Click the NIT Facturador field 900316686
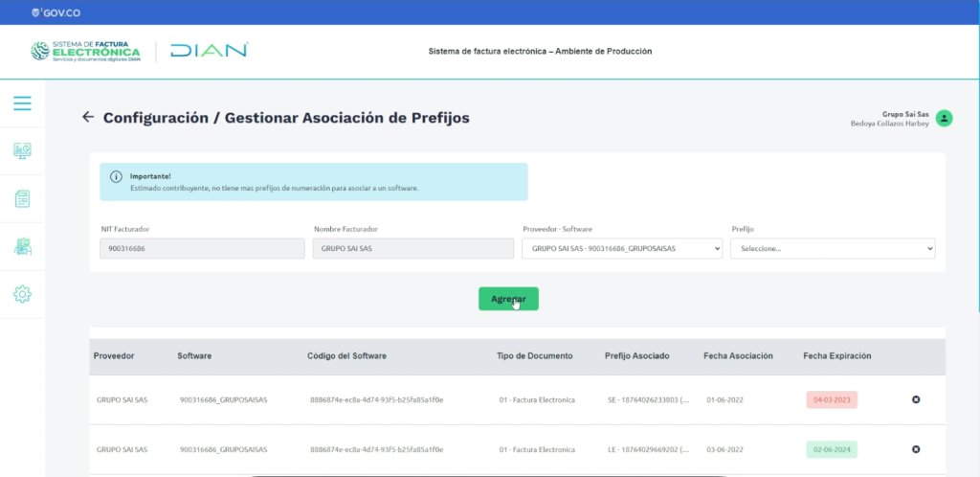The width and height of the screenshot is (980, 477). 203,248
